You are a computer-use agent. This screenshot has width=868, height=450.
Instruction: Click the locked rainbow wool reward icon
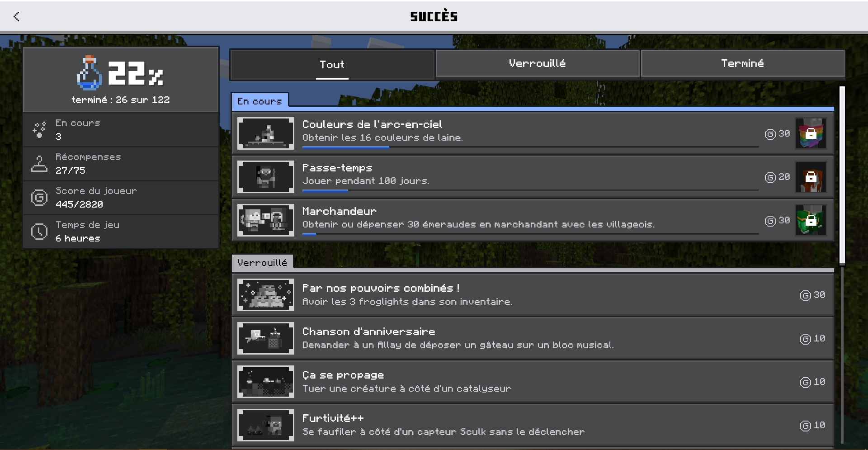point(811,133)
